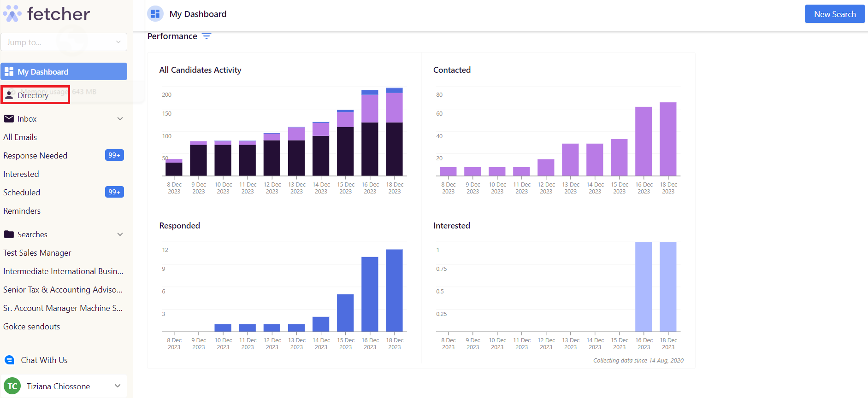Click the 18 Dec bar in All Candidates Activity
The image size is (868, 398).
point(394,132)
